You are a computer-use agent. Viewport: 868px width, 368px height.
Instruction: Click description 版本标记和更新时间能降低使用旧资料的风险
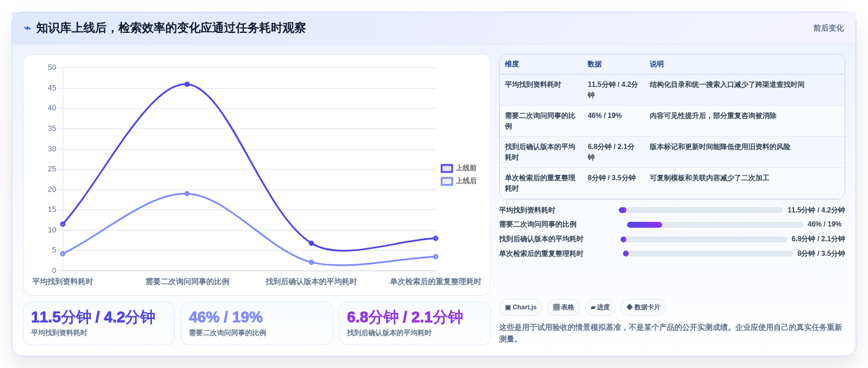point(720,147)
